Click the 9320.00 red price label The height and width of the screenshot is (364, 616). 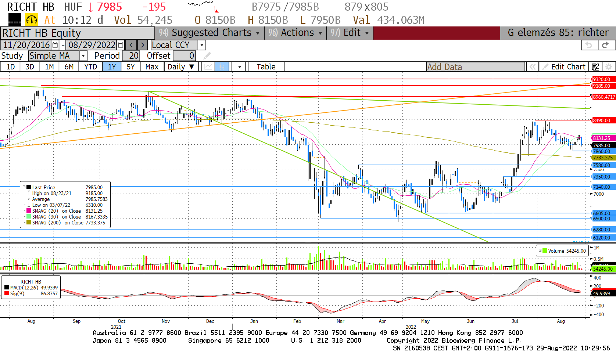(x=603, y=79)
